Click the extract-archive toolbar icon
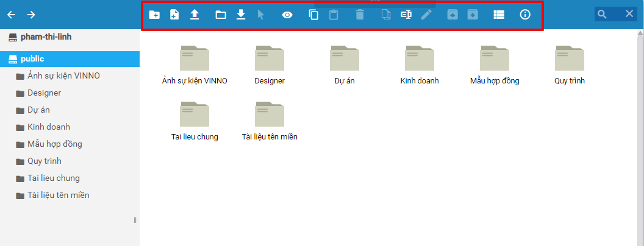644x246 pixels. pos(453,15)
